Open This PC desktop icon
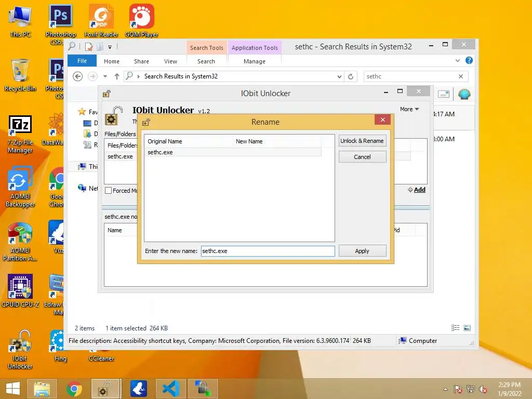Screen dimensions: 532x399 click(x=20, y=20)
